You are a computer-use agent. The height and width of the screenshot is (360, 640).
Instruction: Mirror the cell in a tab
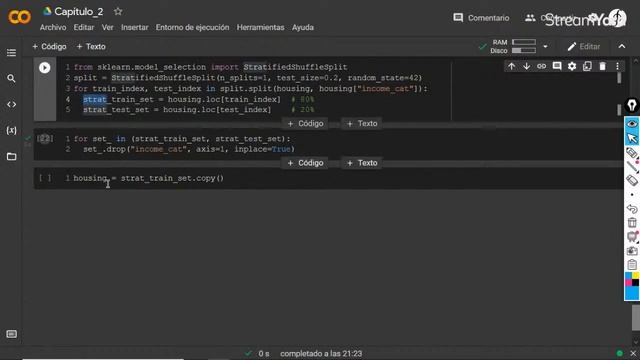(x=587, y=66)
